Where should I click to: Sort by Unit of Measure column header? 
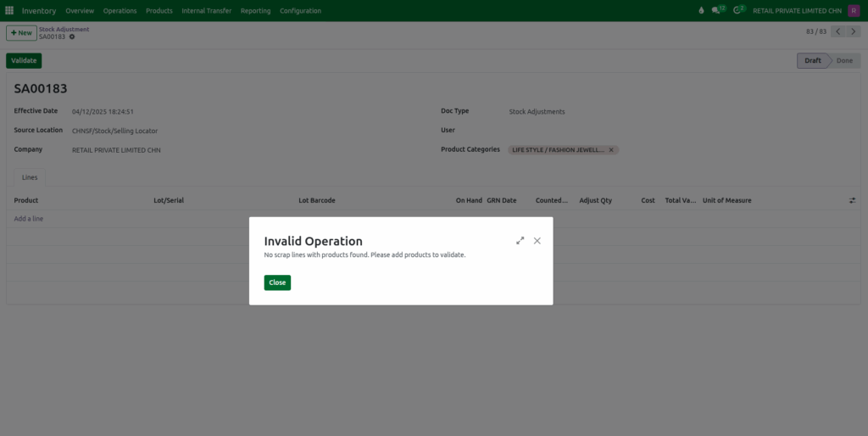tap(726, 200)
